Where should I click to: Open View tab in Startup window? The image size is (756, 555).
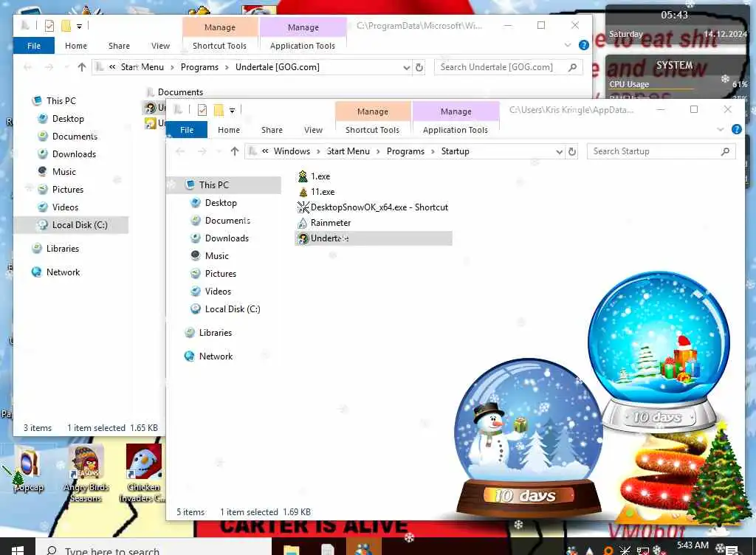pyautogui.click(x=313, y=130)
